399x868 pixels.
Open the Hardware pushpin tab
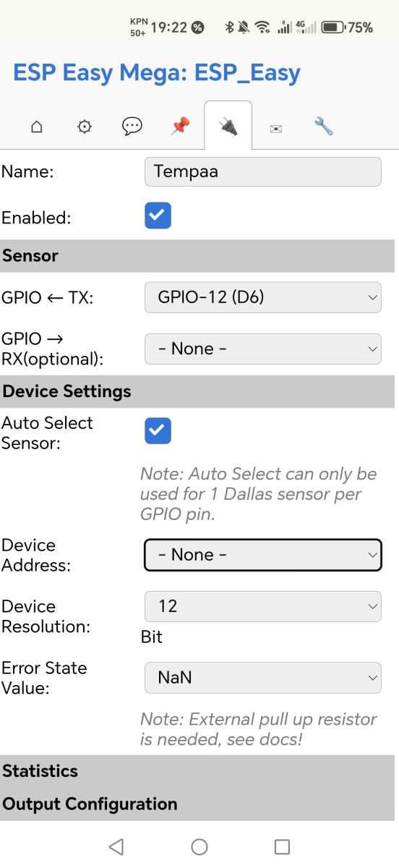180,127
